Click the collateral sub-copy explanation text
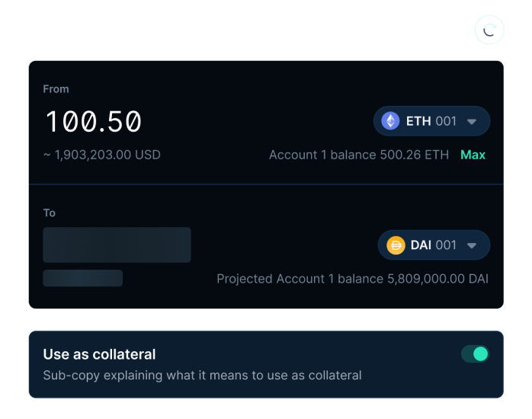 202,376
